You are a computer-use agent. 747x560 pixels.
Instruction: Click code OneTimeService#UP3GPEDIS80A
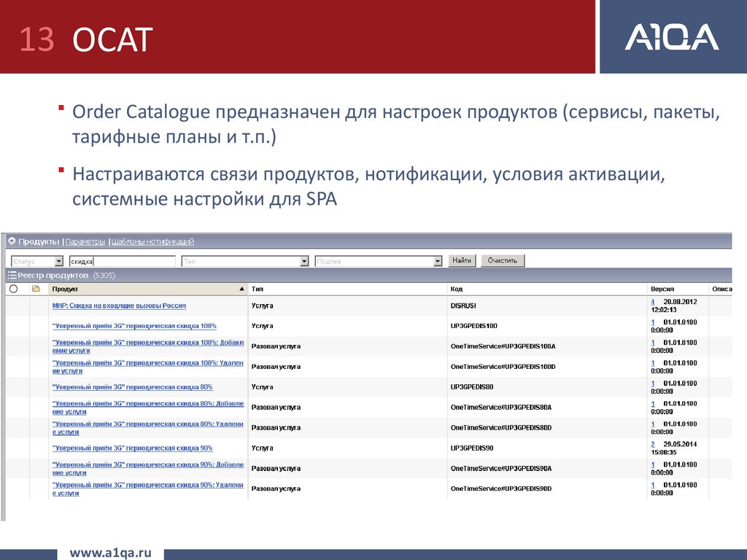click(501, 408)
